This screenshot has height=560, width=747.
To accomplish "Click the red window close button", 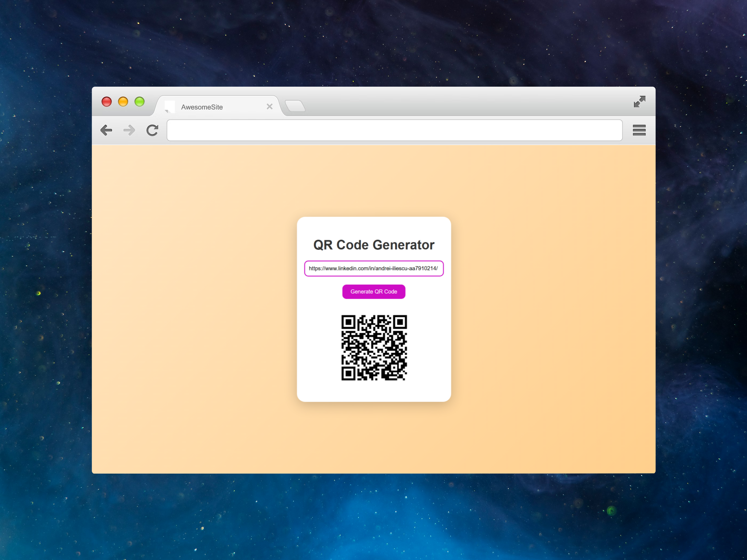I will pyautogui.click(x=107, y=102).
